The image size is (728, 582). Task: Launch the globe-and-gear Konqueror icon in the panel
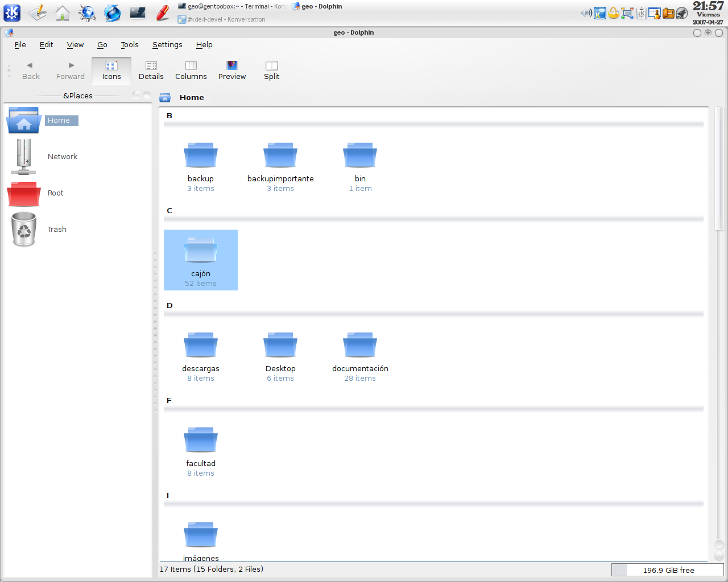(88, 13)
